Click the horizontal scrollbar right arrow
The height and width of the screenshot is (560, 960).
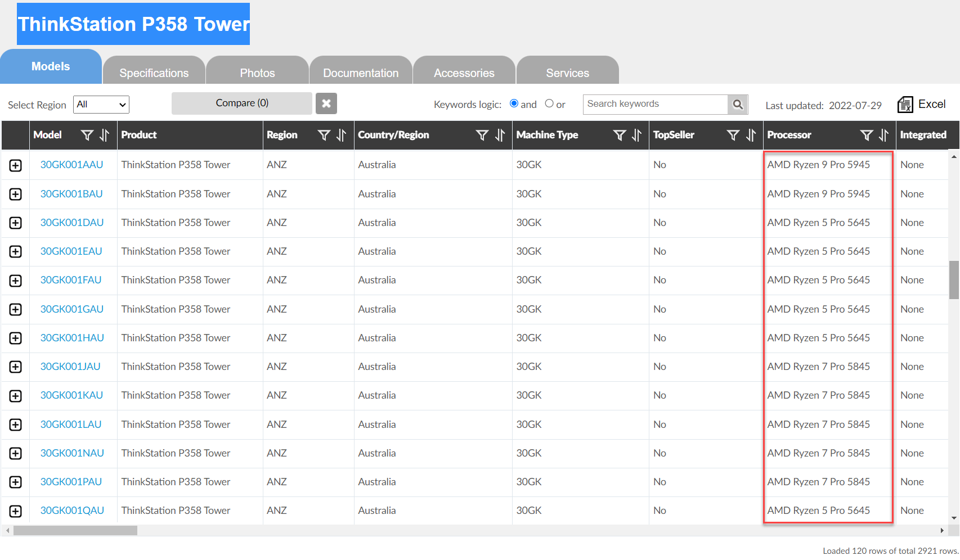click(942, 530)
